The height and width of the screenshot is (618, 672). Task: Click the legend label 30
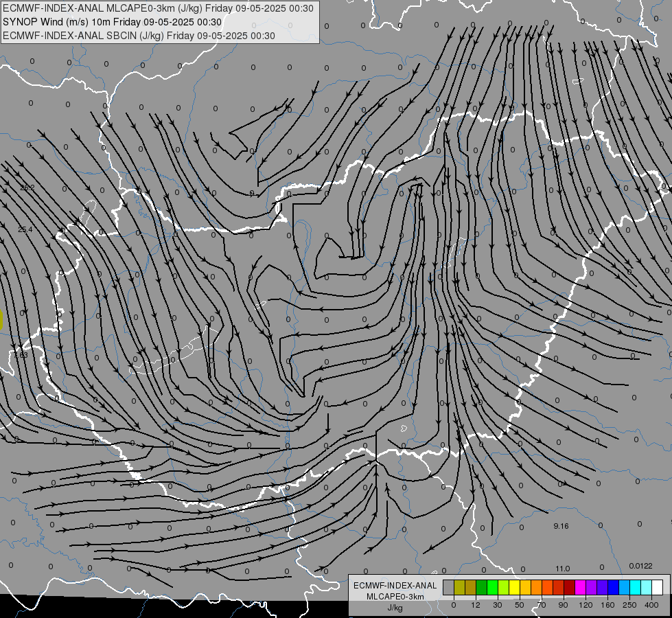[498, 605]
